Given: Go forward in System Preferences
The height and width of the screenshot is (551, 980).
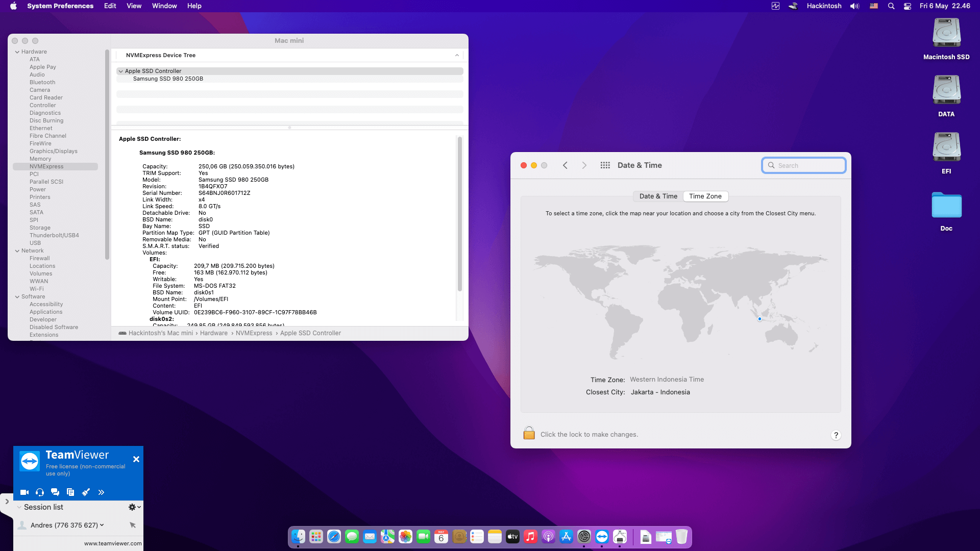Looking at the screenshot, I should (584, 165).
